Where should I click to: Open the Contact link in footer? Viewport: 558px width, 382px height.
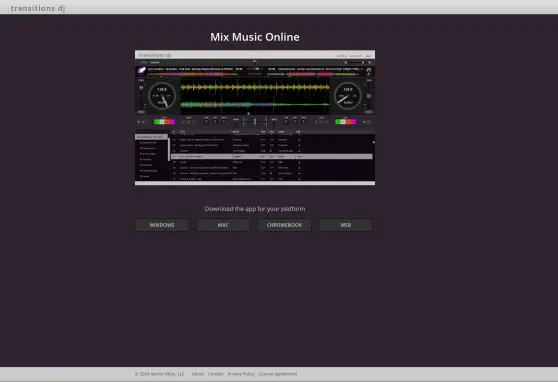click(x=216, y=374)
